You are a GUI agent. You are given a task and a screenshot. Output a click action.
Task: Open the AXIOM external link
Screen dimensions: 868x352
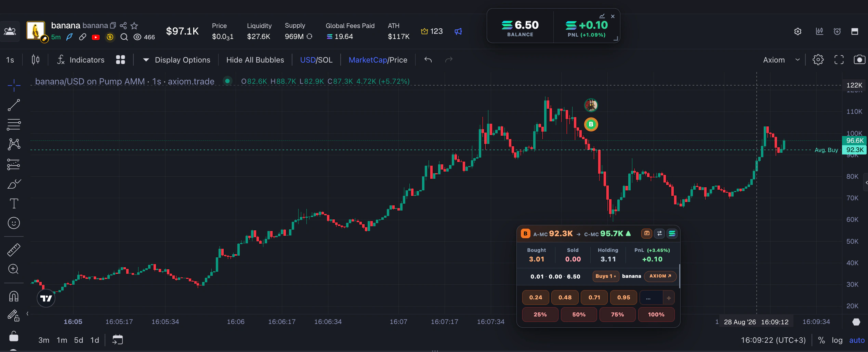coord(660,276)
